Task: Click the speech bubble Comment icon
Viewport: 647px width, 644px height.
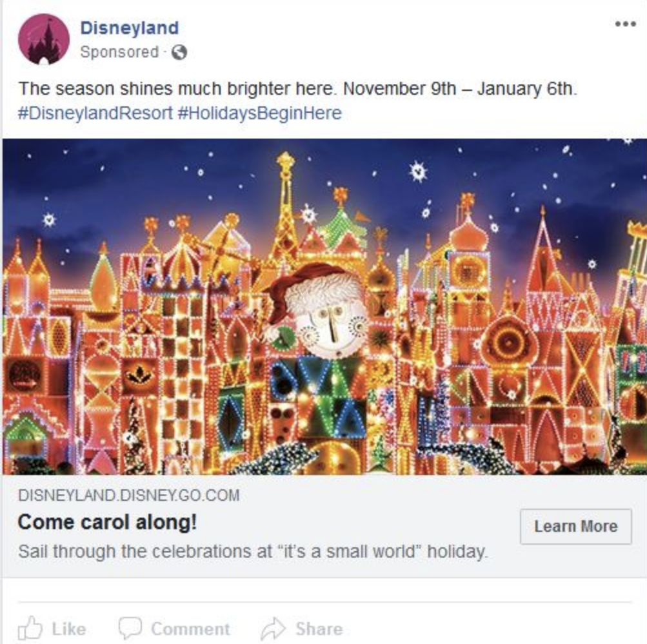Action: 130,629
